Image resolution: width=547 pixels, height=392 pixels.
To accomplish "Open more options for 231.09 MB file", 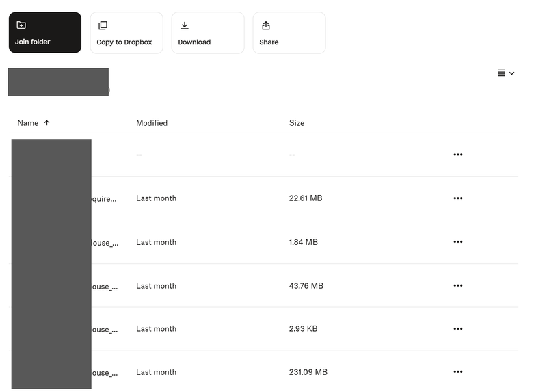I will point(458,372).
